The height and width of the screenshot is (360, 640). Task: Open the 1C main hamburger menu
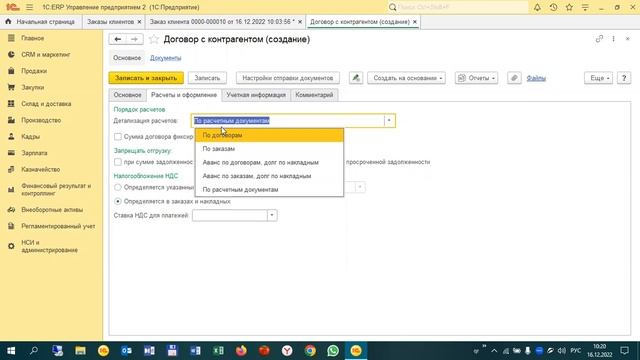(29, 7)
